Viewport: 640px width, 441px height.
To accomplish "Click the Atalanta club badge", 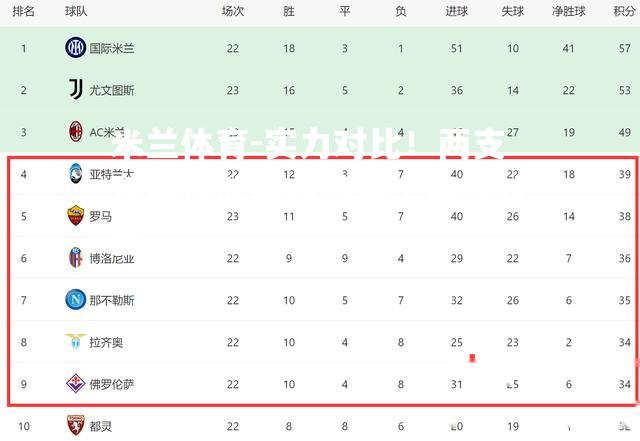I will [x=76, y=174].
